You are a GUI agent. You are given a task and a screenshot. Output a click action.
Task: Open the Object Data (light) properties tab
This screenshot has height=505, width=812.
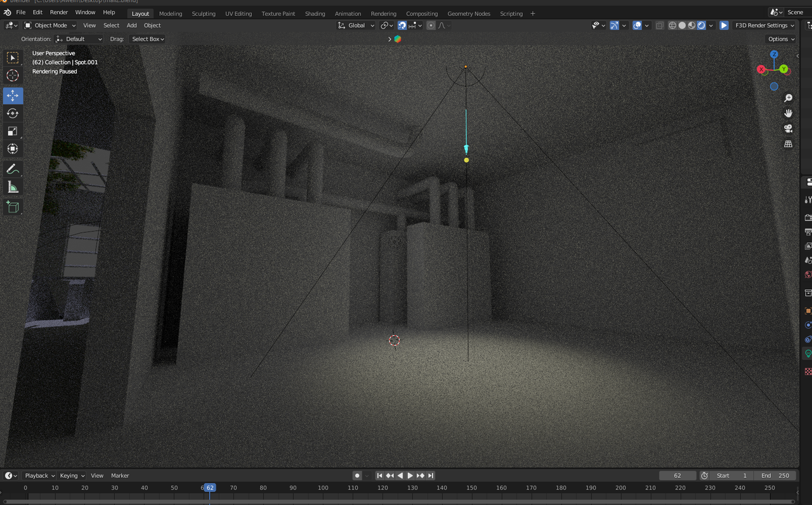click(808, 354)
